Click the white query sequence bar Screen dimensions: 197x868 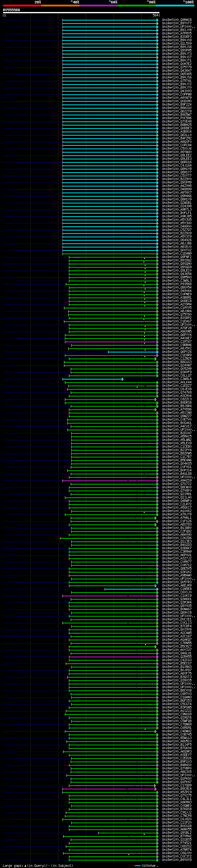[x=81, y=13]
